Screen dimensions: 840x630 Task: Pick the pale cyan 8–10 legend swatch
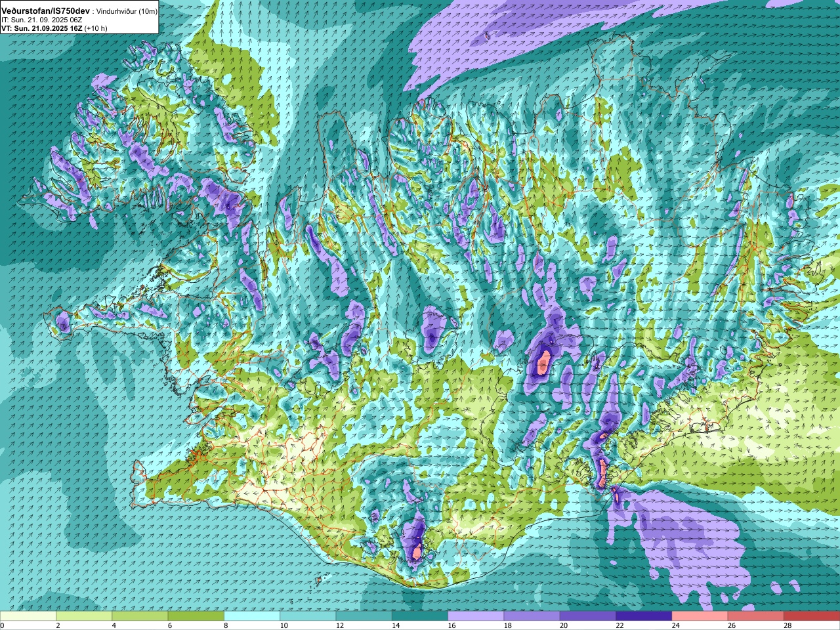(252, 616)
